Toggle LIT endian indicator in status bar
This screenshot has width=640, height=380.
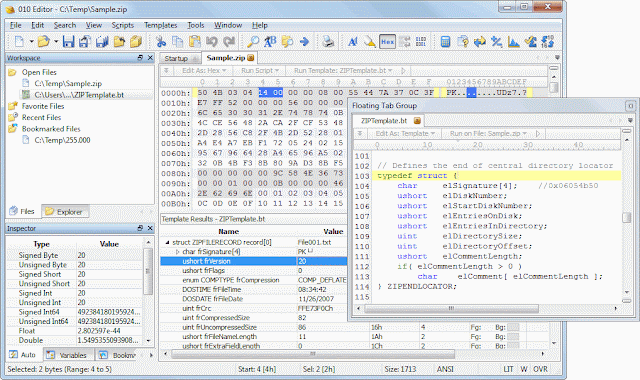(x=508, y=369)
